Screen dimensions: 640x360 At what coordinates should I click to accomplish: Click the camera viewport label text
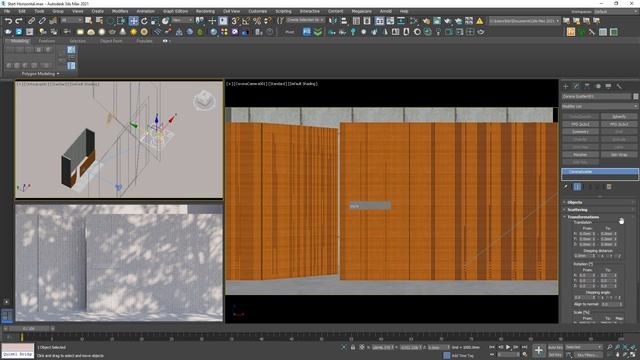pyautogui.click(x=272, y=84)
